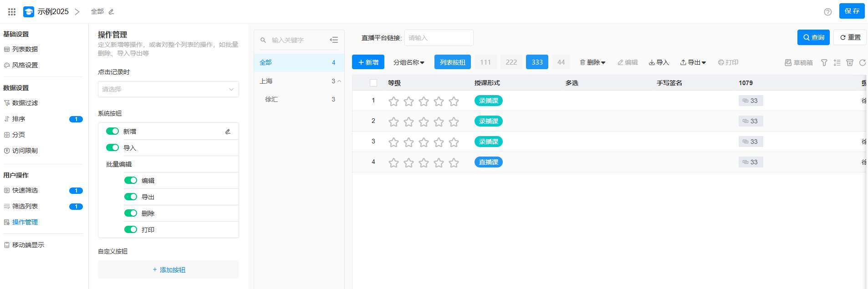
Task: Expand the 分组名称 dropdown
Action: click(408, 62)
